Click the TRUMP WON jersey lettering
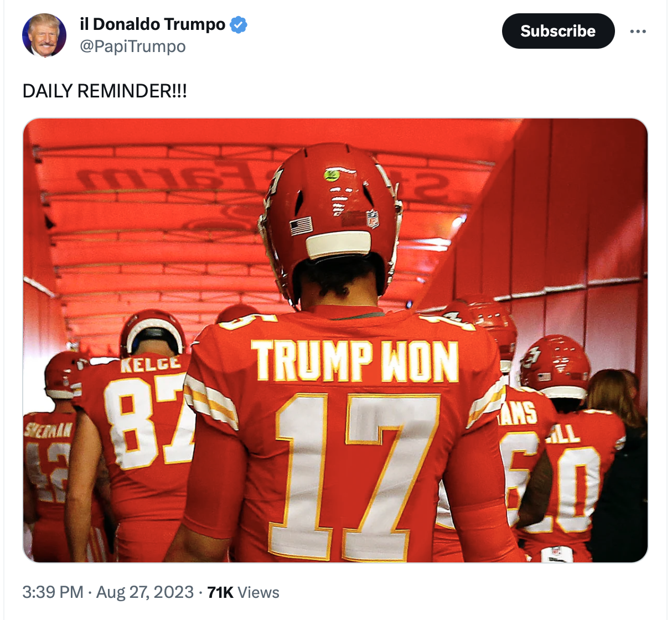Screen dimensions: 672x620 pos(354,361)
